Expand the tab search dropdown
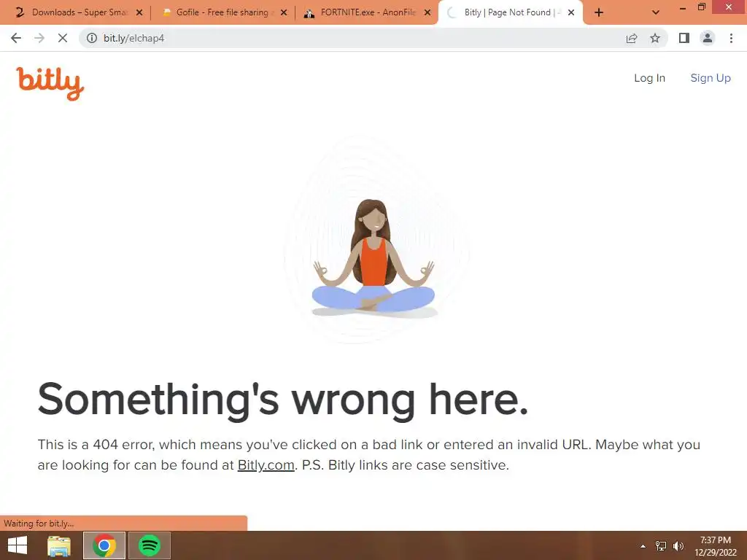The height and width of the screenshot is (560, 747). click(x=656, y=13)
